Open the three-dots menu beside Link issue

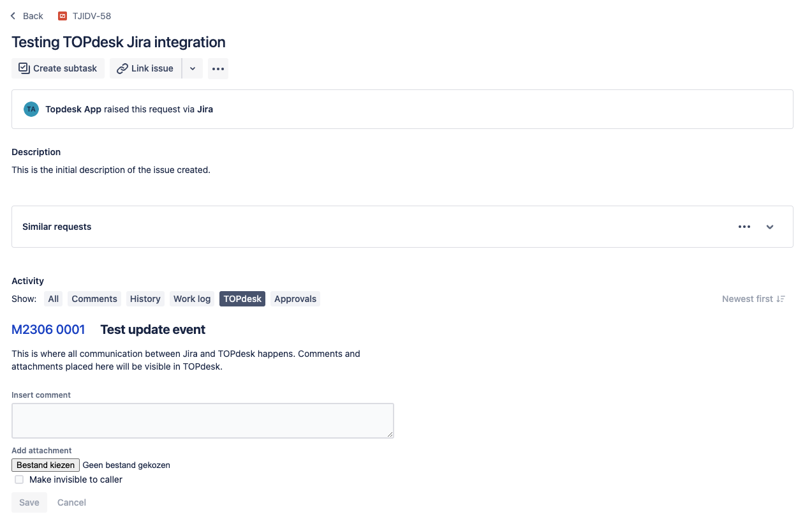(x=218, y=68)
